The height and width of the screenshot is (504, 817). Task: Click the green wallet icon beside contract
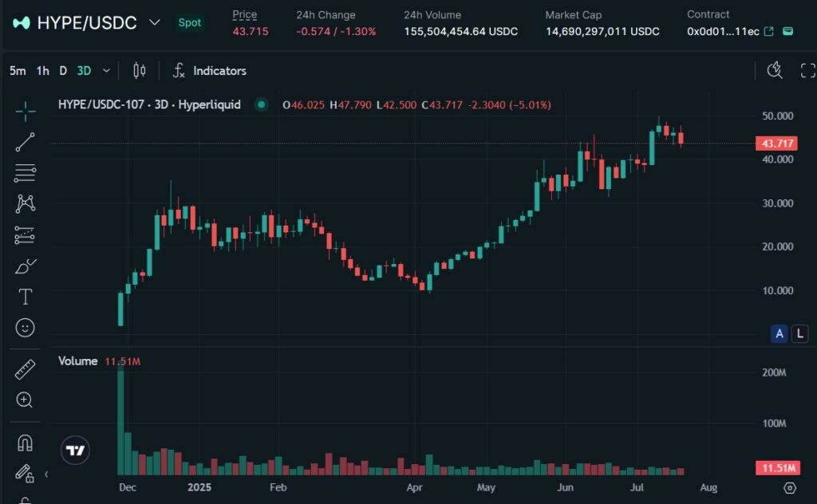788,31
